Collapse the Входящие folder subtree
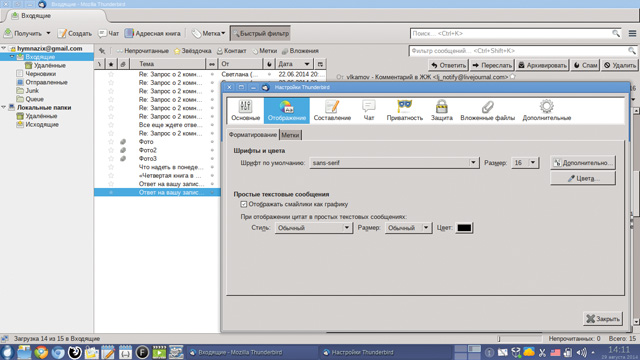The image size is (640, 360). coord(12,57)
